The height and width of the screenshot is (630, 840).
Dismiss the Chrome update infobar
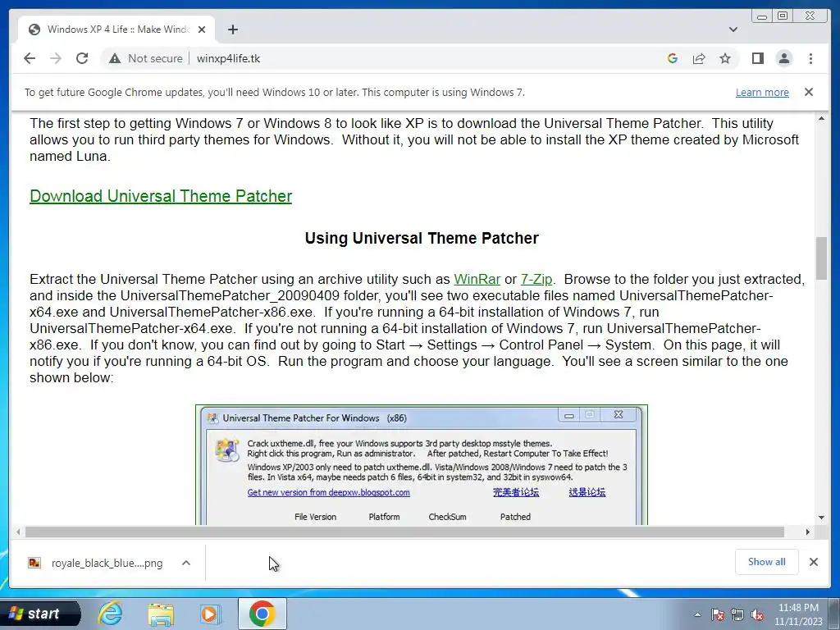[x=809, y=92]
